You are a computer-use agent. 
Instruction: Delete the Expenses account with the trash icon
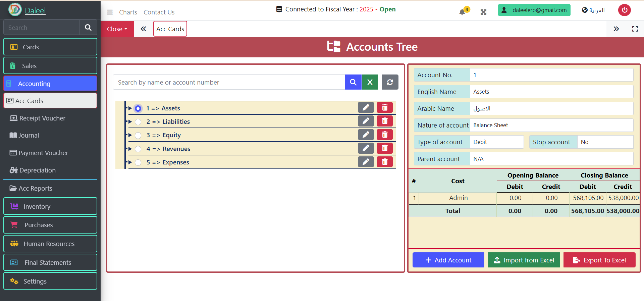click(385, 162)
